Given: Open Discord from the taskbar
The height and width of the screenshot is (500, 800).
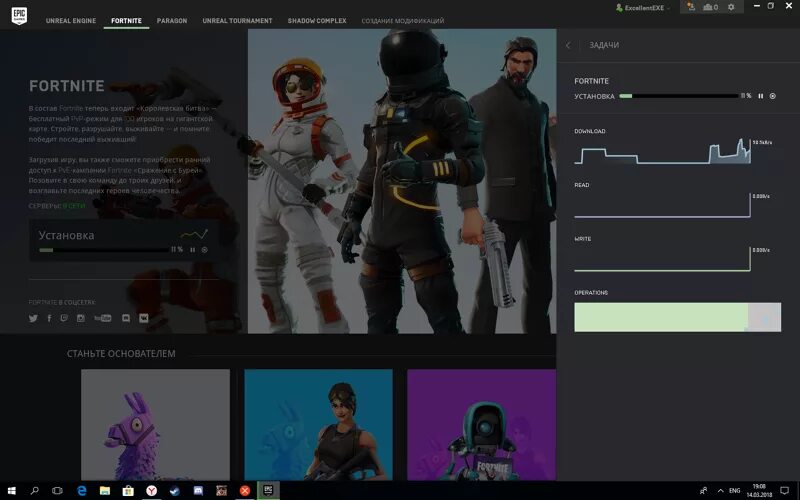Looking at the screenshot, I should 198,490.
